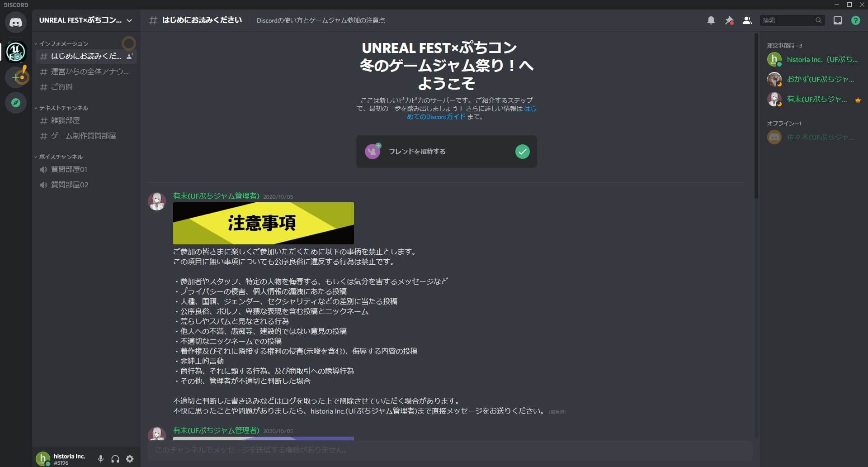
Task: Open 運営からの全体アナウンス channel
Action: tap(86, 71)
